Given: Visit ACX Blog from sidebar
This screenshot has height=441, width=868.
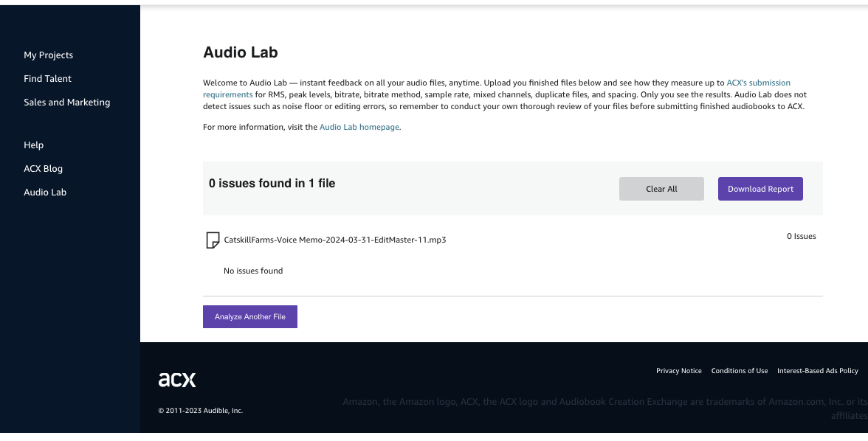Looking at the screenshot, I should click(43, 169).
